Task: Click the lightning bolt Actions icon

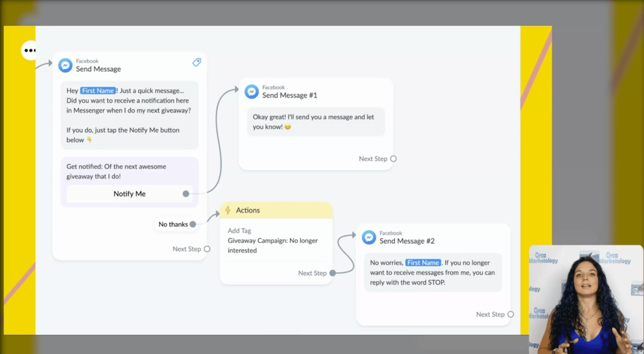Action: 228,210
